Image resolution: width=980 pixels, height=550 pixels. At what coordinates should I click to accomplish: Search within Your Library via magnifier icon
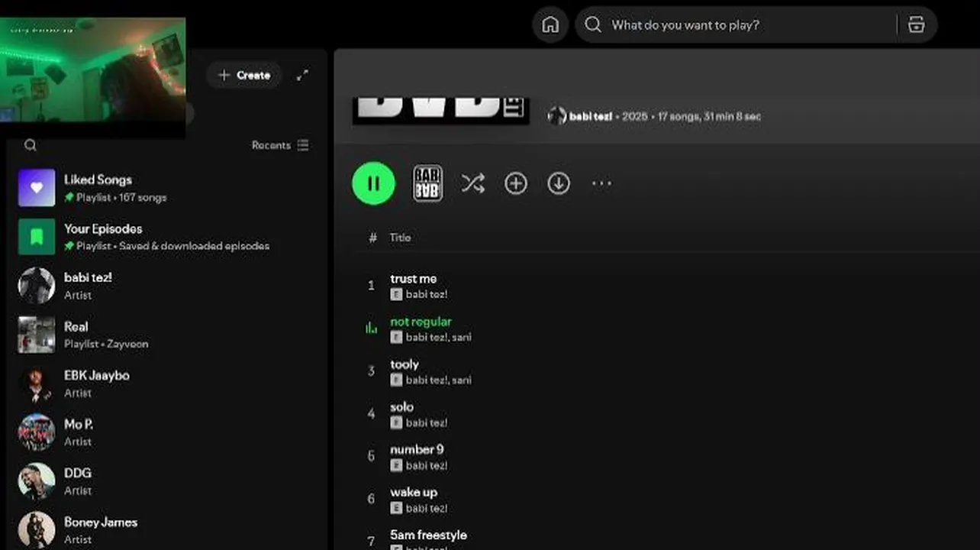[x=30, y=145]
